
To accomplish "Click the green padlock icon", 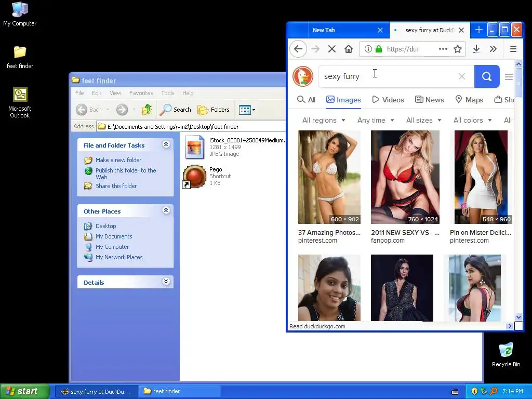I will click(x=379, y=49).
